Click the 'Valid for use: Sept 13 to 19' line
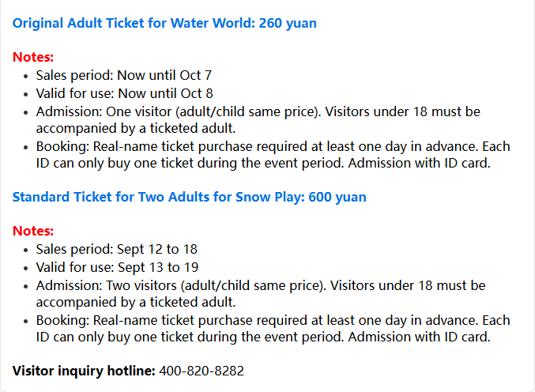The image size is (535, 392). click(117, 267)
